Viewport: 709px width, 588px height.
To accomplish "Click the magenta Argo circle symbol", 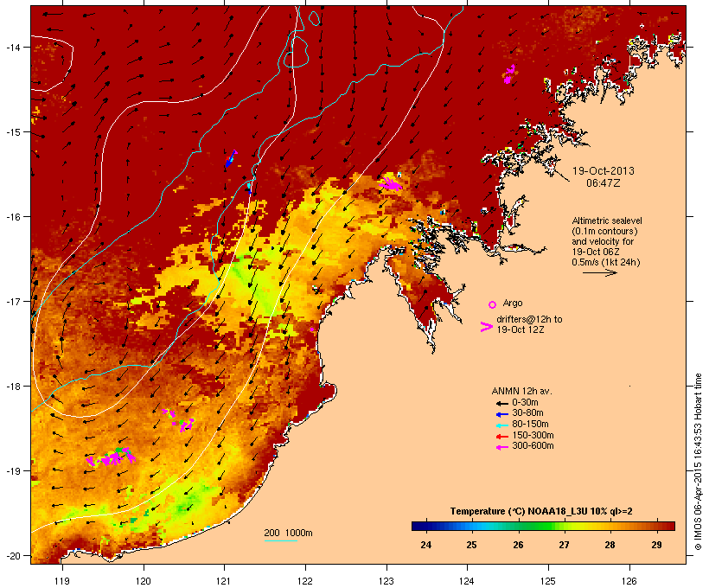I will pyautogui.click(x=493, y=304).
